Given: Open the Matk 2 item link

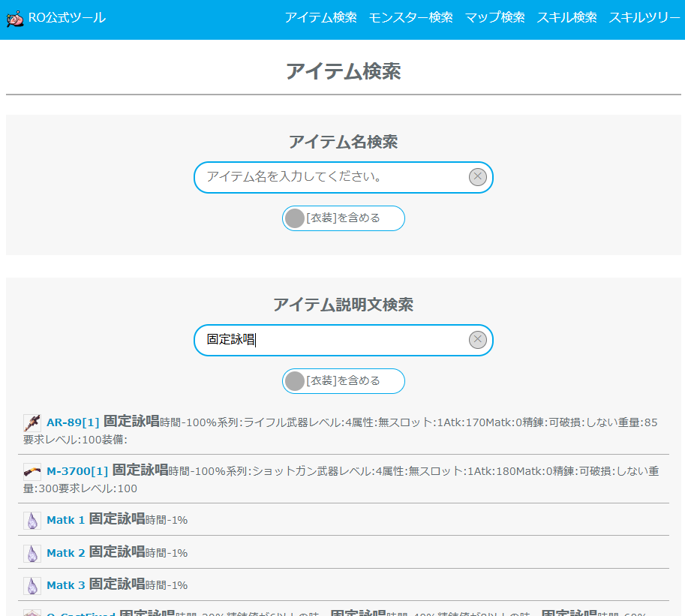Looking at the screenshot, I should pos(66,553).
